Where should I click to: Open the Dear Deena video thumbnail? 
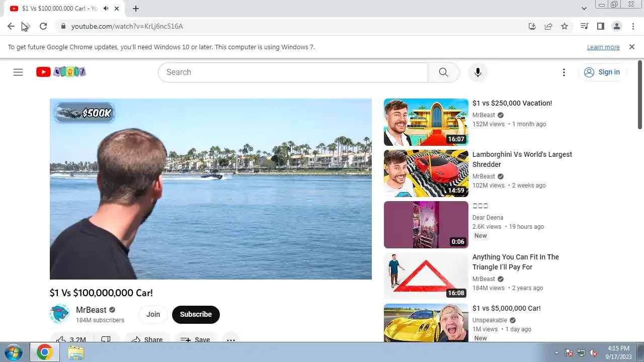(x=426, y=225)
